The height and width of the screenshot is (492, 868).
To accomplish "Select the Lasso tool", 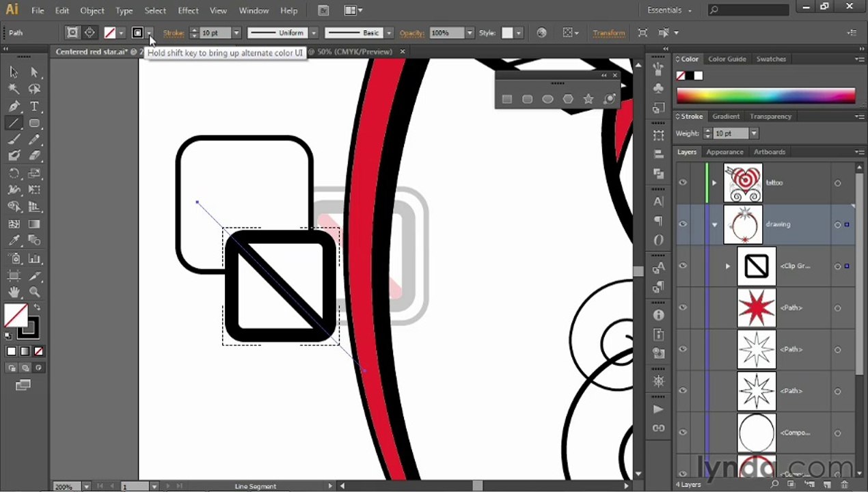I will coord(34,89).
